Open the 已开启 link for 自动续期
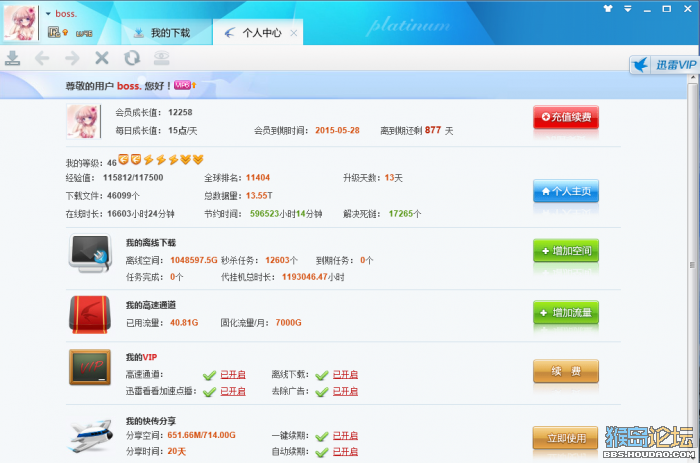The height and width of the screenshot is (463, 700). coord(345,451)
